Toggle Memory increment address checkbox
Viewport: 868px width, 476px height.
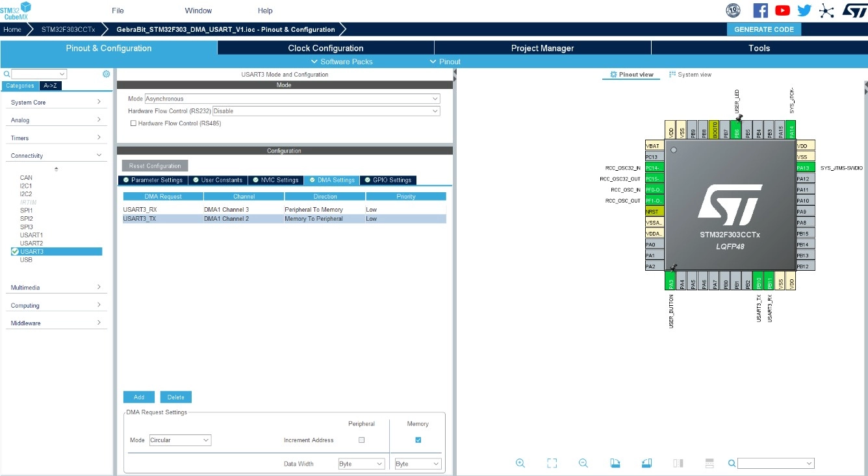418,440
